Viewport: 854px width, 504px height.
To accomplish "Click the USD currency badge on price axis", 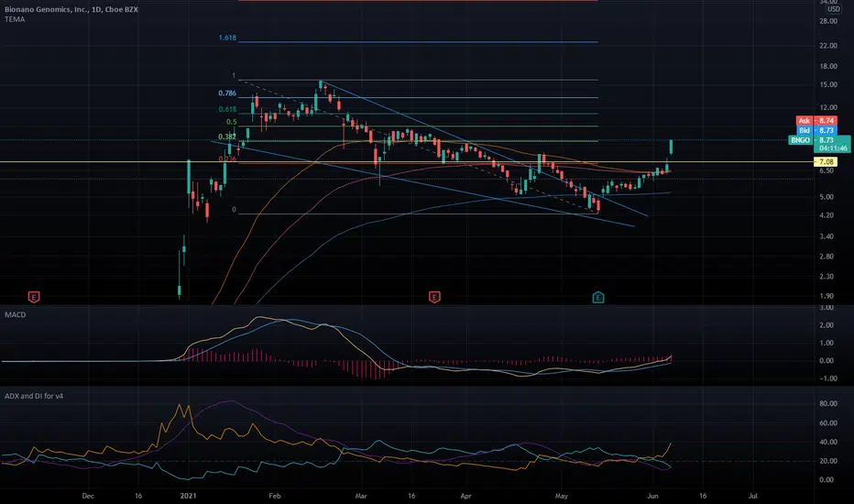I will (833, 9).
